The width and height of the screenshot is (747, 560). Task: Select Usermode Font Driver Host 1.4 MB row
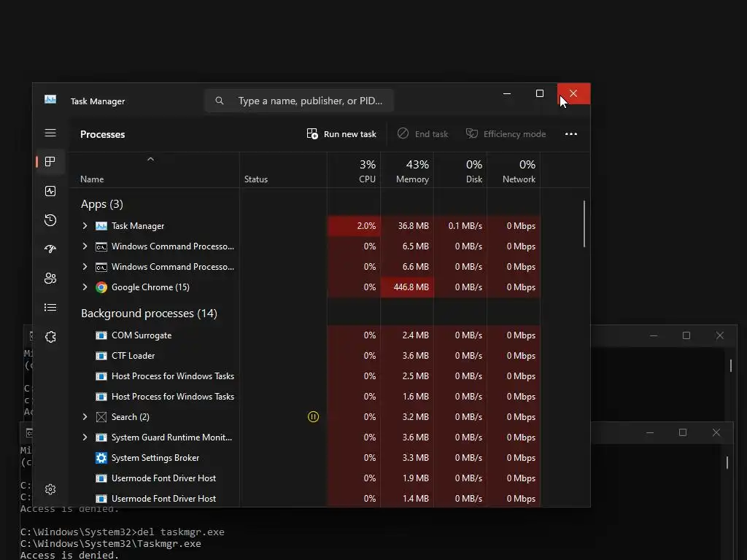[x=305, y=499]
